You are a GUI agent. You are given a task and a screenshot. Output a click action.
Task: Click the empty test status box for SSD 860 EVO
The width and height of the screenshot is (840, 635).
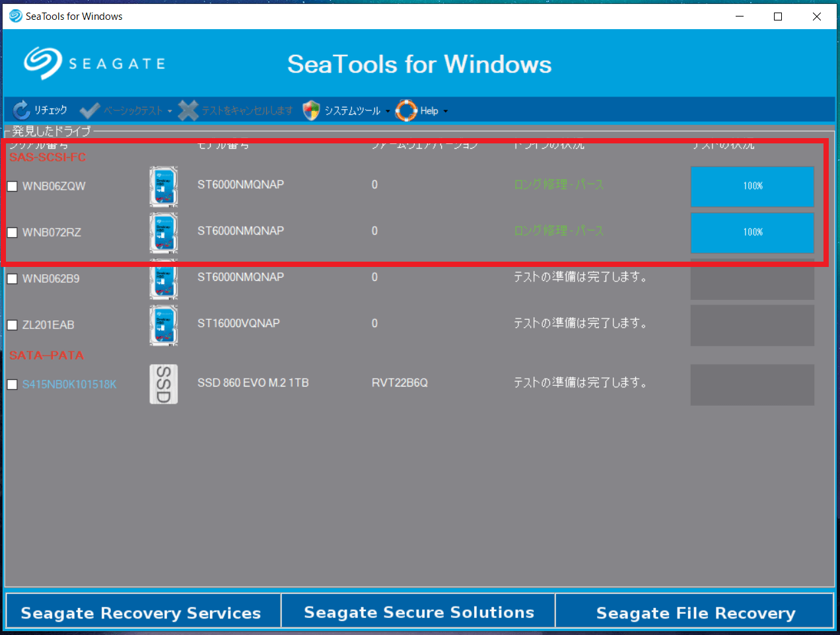tap(752, 385)
